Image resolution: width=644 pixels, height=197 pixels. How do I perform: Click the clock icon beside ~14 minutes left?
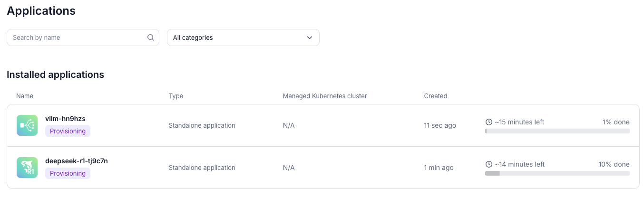coord(488,164)
